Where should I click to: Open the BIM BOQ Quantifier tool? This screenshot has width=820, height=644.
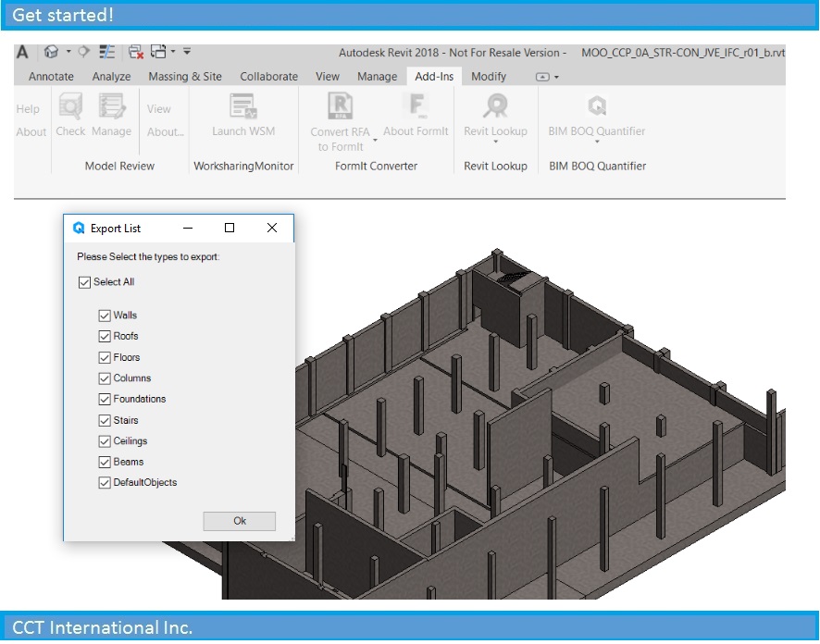(x=597, y=111)
